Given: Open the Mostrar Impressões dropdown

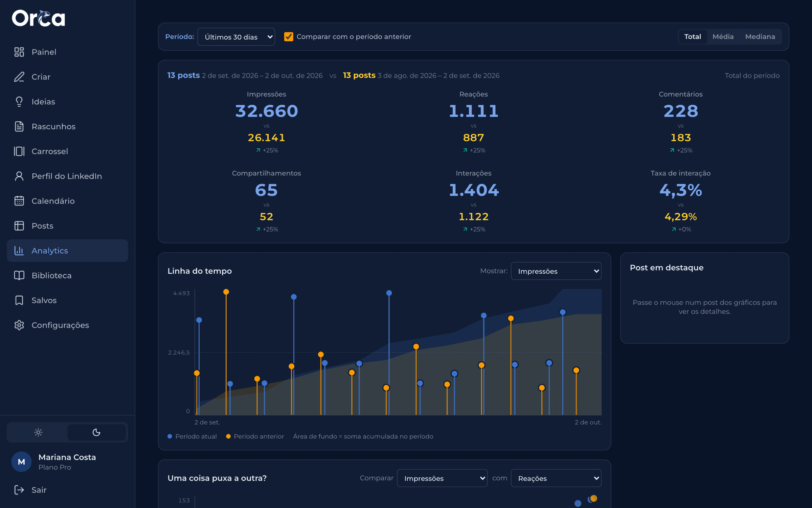Looking at the screenshot, I should click(x=556, y=271).
